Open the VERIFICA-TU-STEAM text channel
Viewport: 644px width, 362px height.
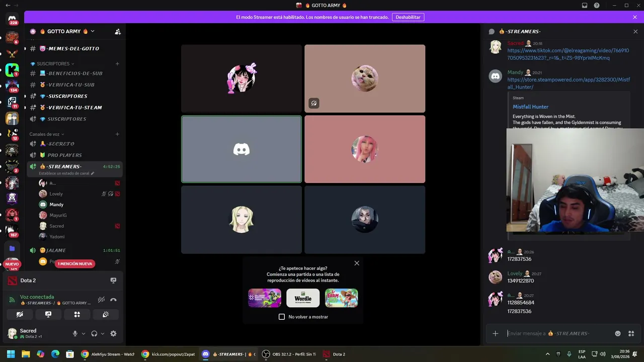point(74,108)
